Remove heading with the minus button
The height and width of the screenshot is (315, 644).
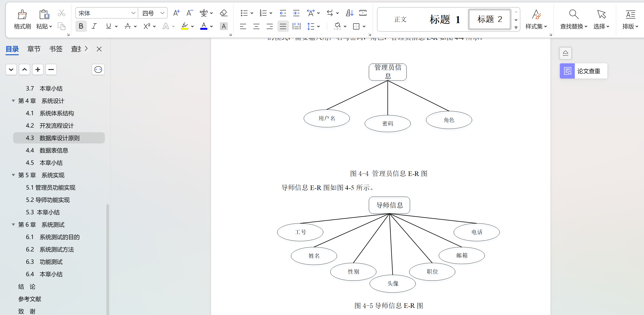click(x=51, y=70)
